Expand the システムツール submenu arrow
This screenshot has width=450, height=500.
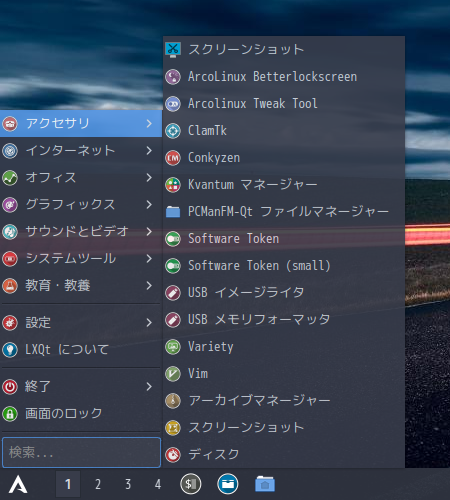coord(149,259)
